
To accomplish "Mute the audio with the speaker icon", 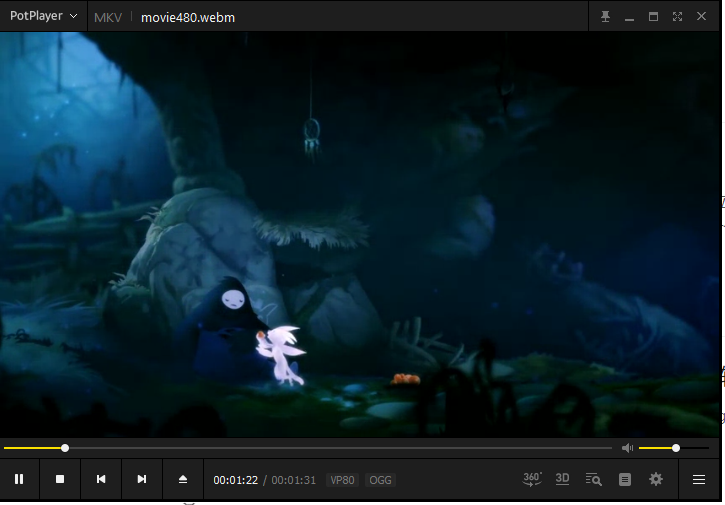I will (x=627, y=448).
